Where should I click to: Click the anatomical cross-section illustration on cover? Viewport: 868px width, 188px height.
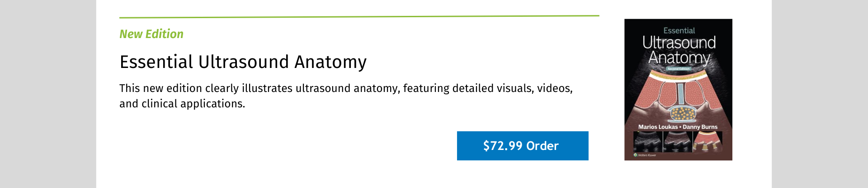point(678,96)
